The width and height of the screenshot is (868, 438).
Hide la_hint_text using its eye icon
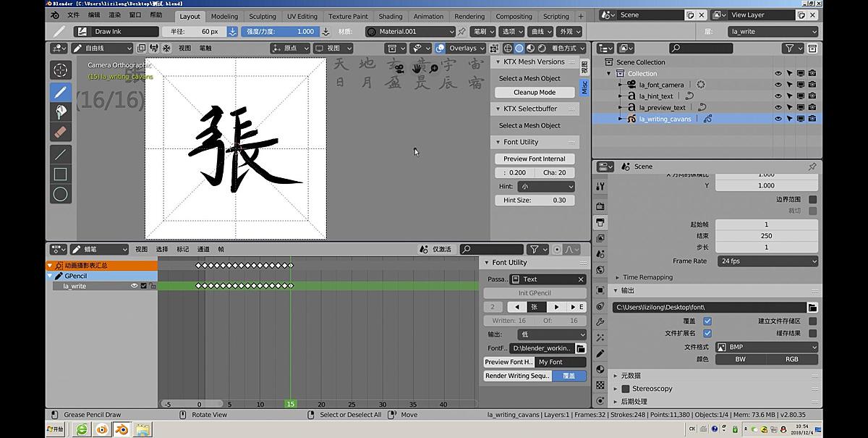tap(778, 96)
